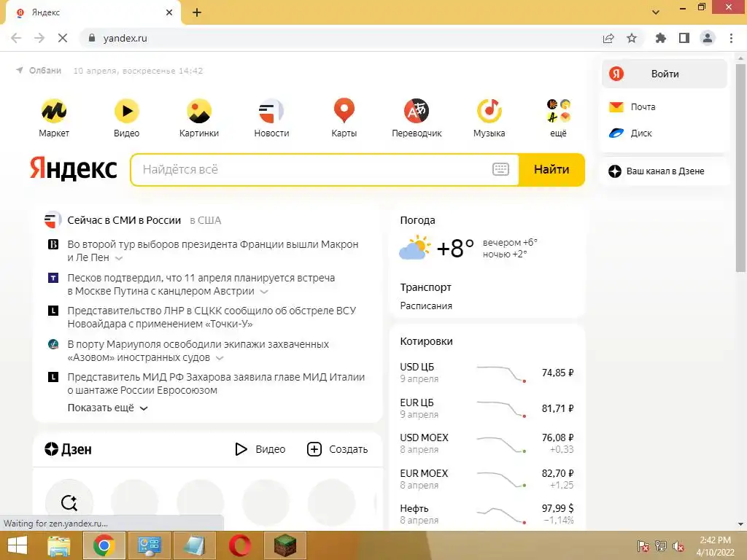The image size is (747, 560).
Task: Expand the канцлером Австрии headline
Action: pyautogui.click(x=264, y=292)
